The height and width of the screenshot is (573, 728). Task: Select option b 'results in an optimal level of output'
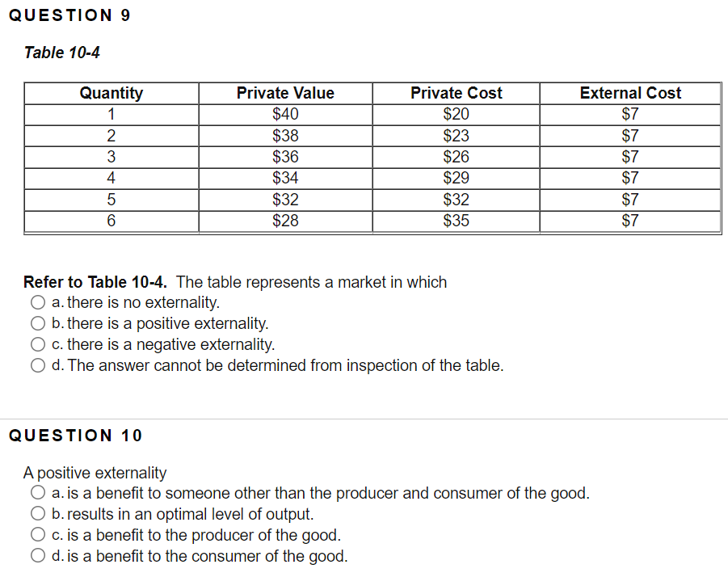pos(38,514)
